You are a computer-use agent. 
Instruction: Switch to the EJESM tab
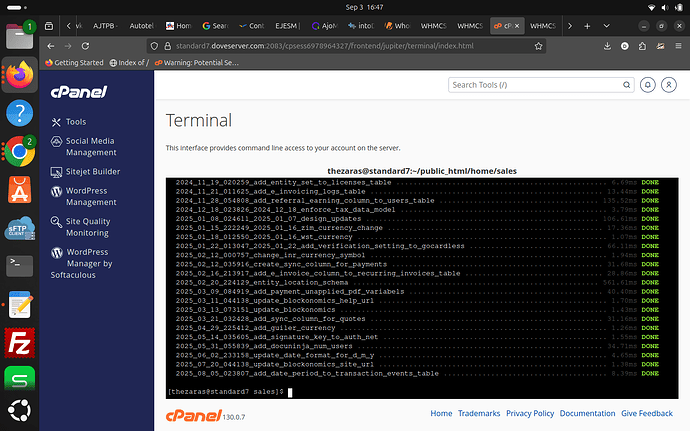coord(288,26)
